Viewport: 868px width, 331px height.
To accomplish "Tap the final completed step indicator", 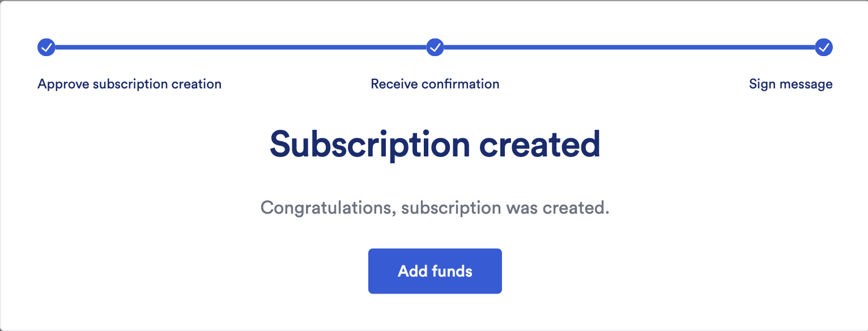I will tap(824, 48).
